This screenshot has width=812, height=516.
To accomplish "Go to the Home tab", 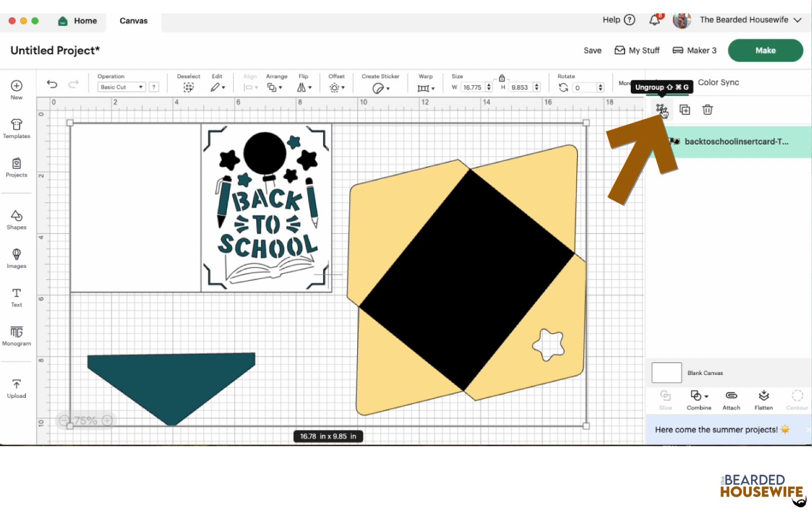I will (78, 21).
